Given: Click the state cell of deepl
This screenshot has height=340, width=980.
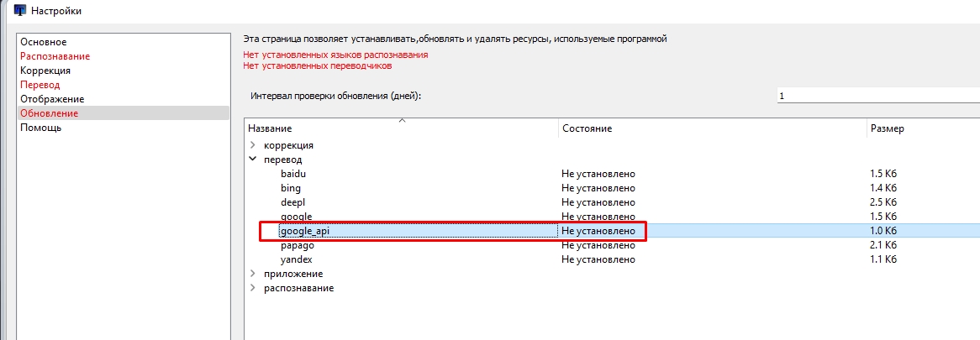Looking at the screenshot, I should tap(598, 202).
